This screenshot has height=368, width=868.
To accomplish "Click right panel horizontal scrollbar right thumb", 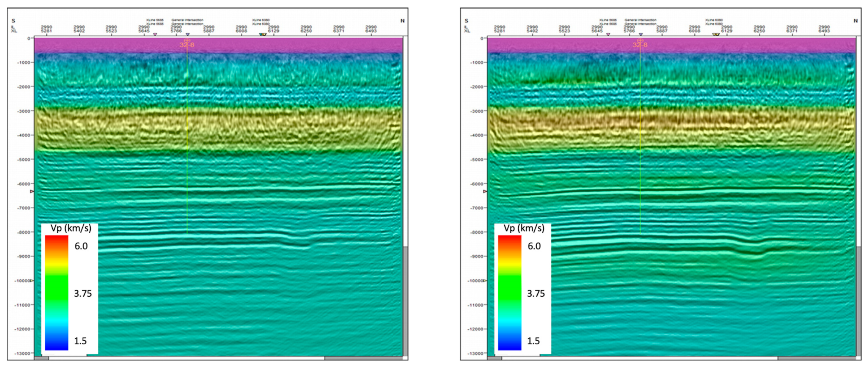I will 816,358.
